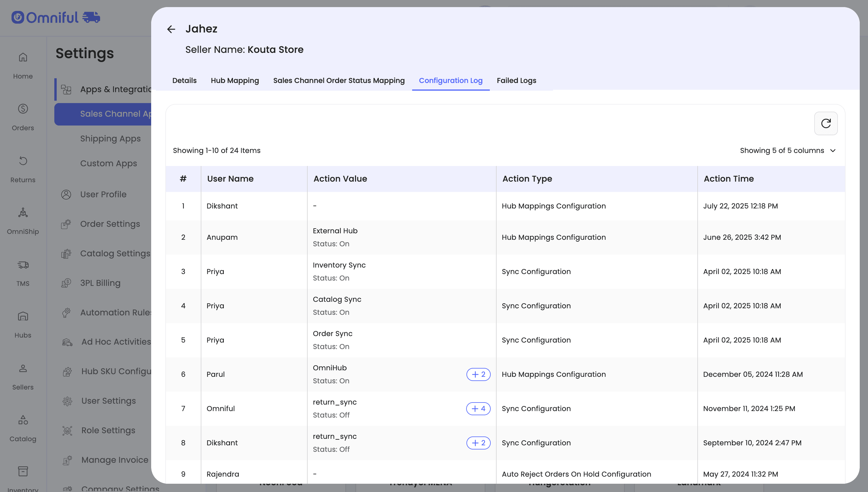Expand the +2 badge on Dikshant's return_sync row
The image size is (868, 492).
[x=478, y=443]
